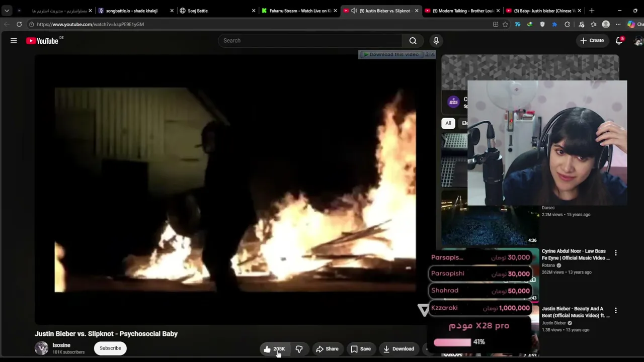Start voice search with the microphone

pyautogui.click(x=436, y=41)
